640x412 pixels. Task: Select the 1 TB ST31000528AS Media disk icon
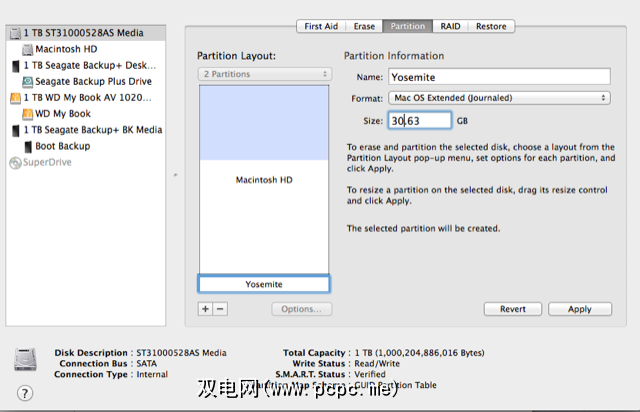pos(16,33)
